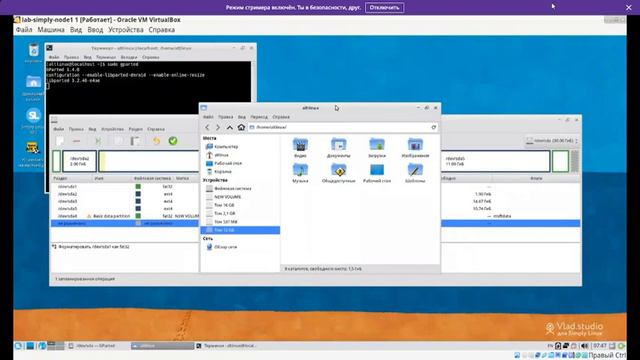
Task: Open the Загрузки folder
Action: 377,148
